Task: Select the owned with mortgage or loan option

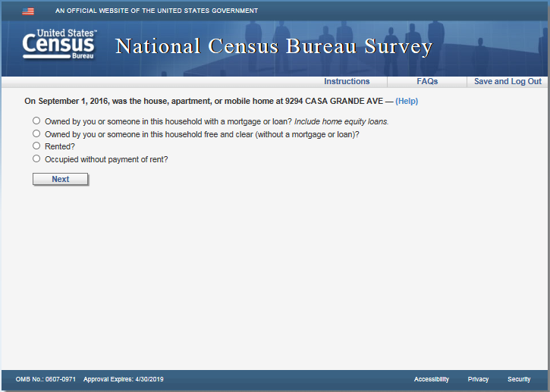Action: point(36,121)
